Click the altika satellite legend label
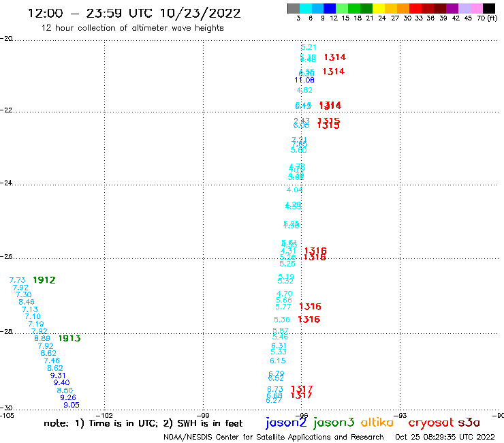The image size is (504, 443). [x=377, y=422]
